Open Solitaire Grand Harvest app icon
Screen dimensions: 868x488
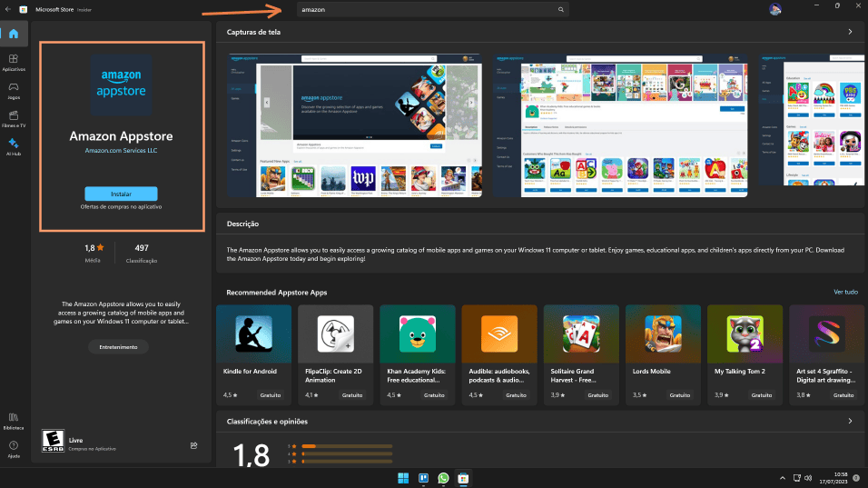581,334
